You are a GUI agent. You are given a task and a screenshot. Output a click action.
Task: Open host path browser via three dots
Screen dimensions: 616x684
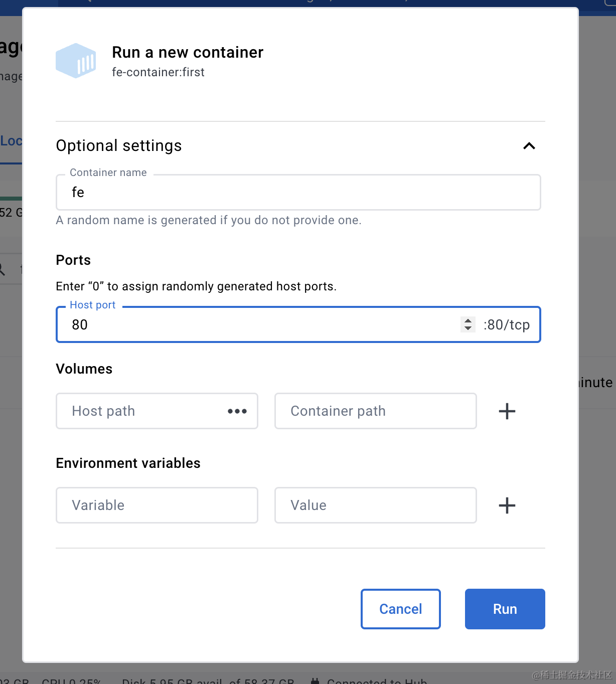point(237,411)
